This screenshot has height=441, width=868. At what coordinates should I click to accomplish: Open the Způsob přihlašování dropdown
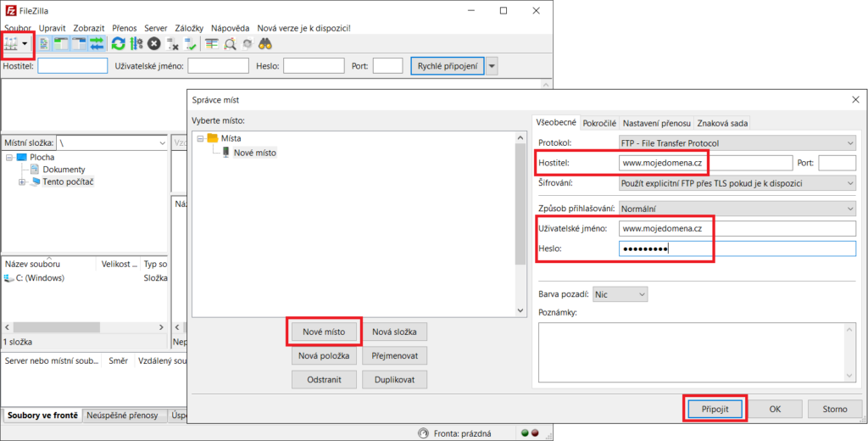click(737, 209)
